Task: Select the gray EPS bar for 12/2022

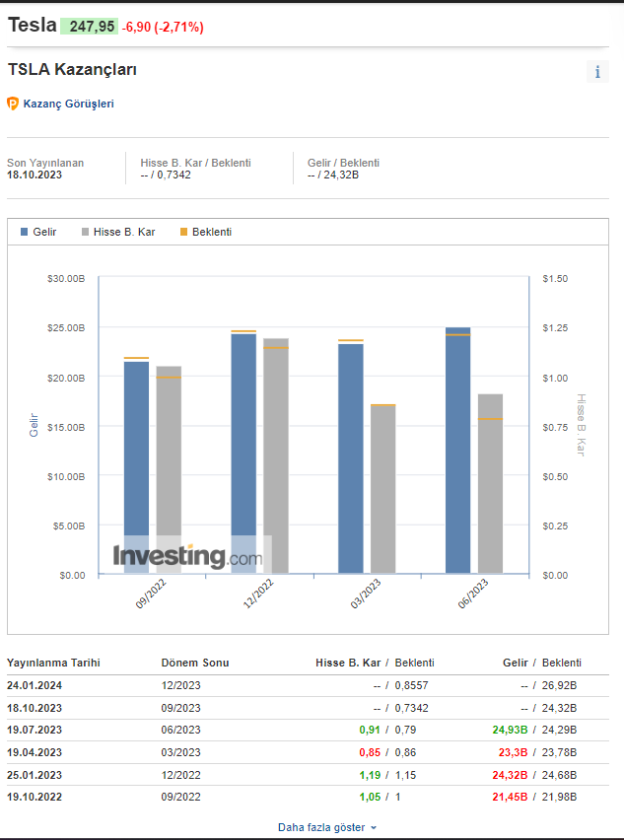Action: point(276,455)
